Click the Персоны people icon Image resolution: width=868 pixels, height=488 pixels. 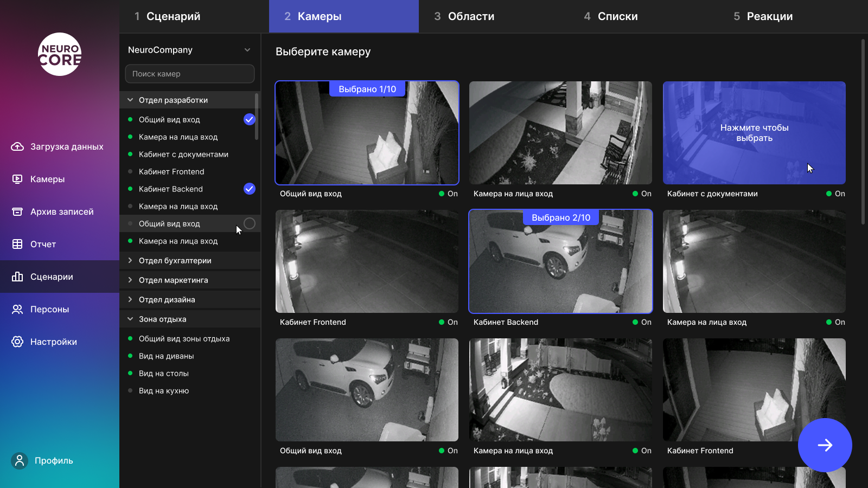(x=17, y=309)
